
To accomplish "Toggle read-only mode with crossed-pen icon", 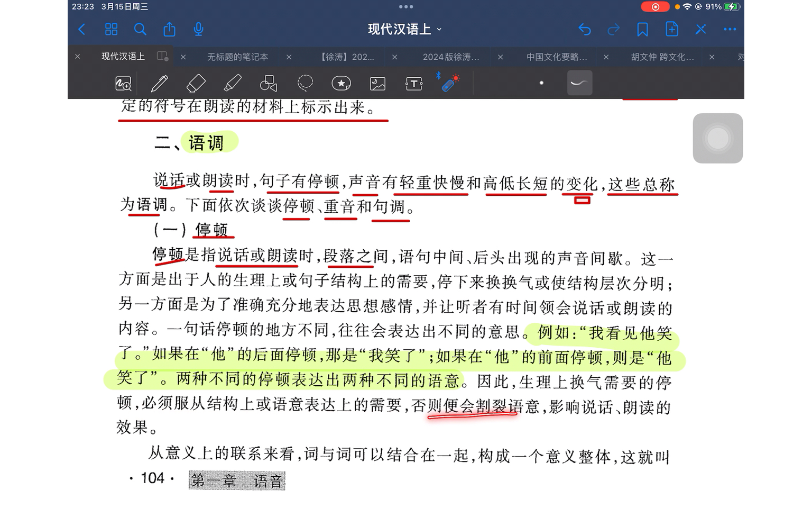I will click(x=701, y=29).
